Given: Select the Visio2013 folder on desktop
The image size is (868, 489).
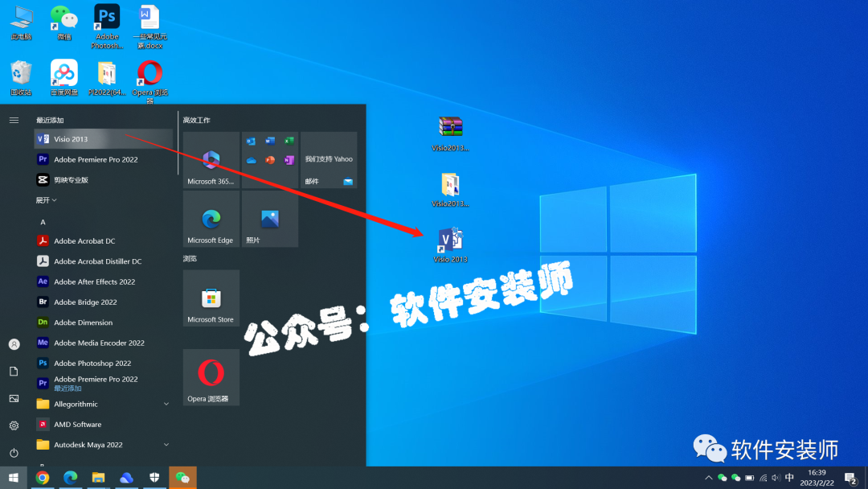Looking at the screenshot, I should (451, 189).
